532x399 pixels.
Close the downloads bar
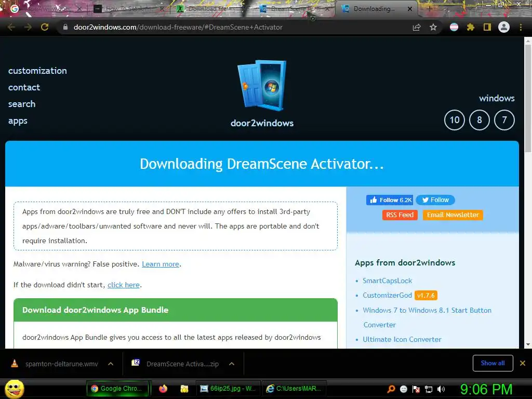(523, 363)
